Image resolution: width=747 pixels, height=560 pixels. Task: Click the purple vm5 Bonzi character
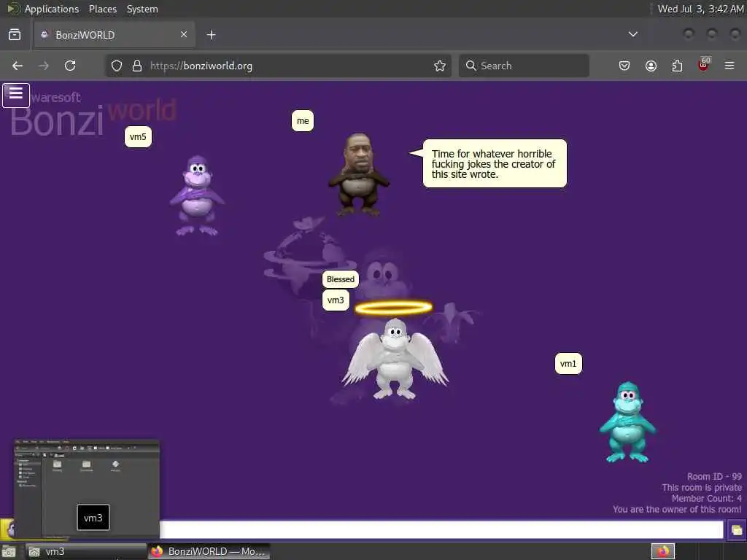click(197, 195)
